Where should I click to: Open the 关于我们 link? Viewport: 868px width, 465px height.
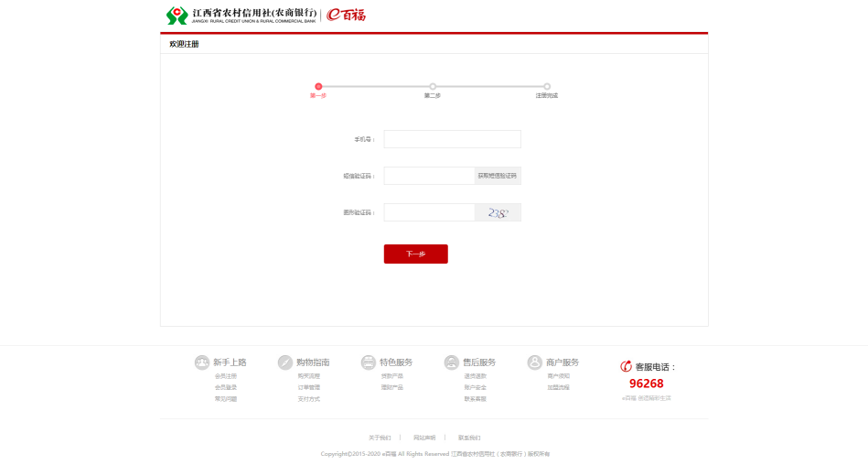(x=380, y=438)
